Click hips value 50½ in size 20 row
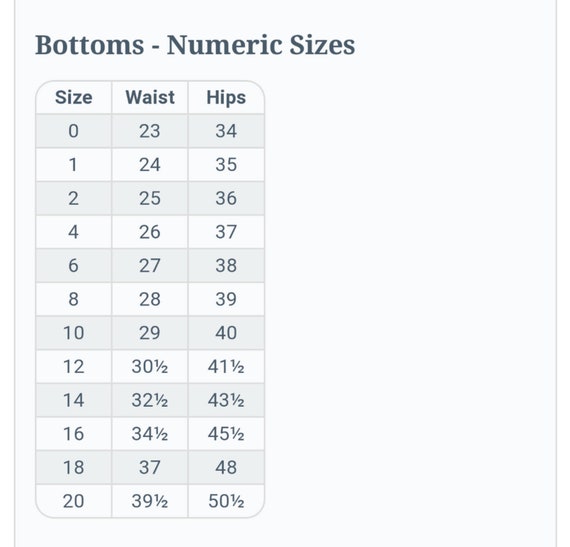Viewport: 570px width, 547px height. click(226, 501)
